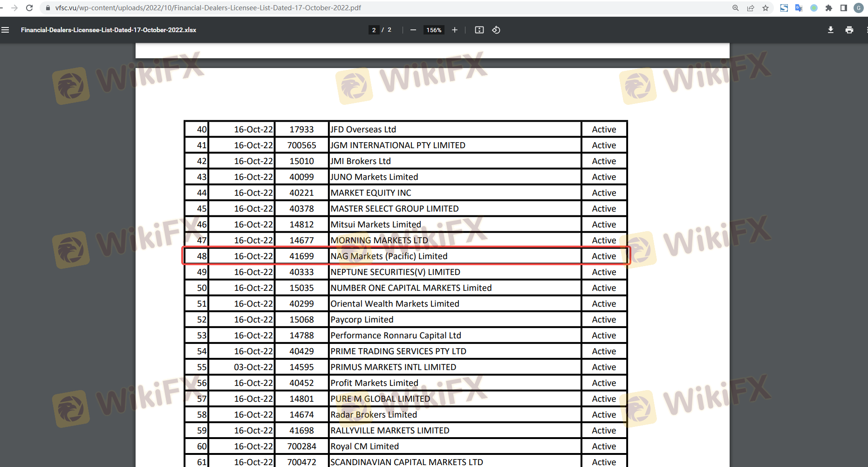Screen dimensions: 868x467
Task: Click the address bar URL
Action: (208, 8)
